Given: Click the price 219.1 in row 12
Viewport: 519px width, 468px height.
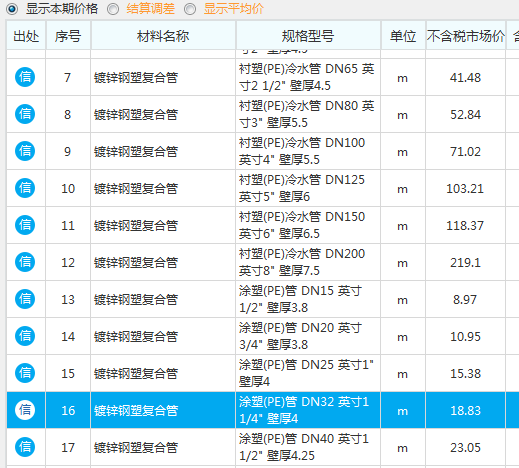Looking at the screenshot, I should coord(465,263).
